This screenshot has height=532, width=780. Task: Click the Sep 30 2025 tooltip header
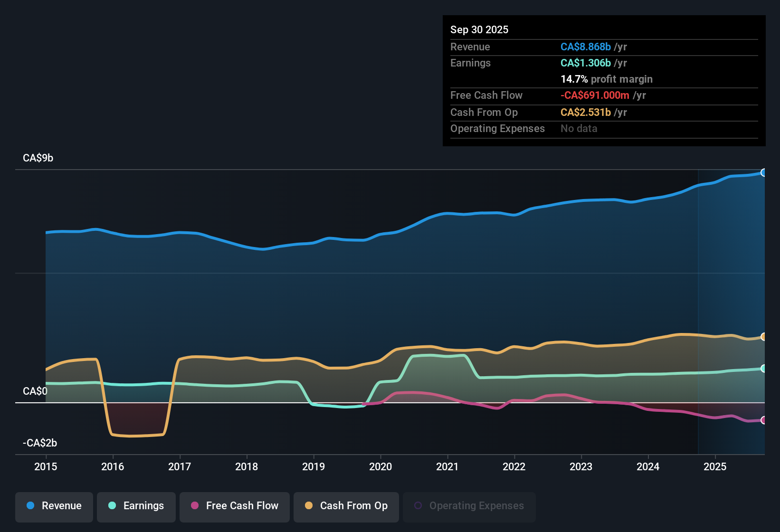[x=479, y=29]
